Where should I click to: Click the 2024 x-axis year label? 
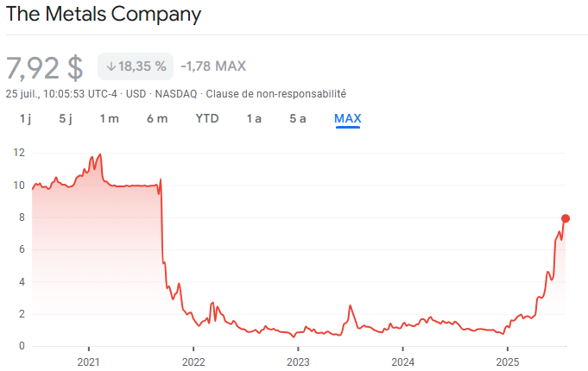click(x=403, y=362)
